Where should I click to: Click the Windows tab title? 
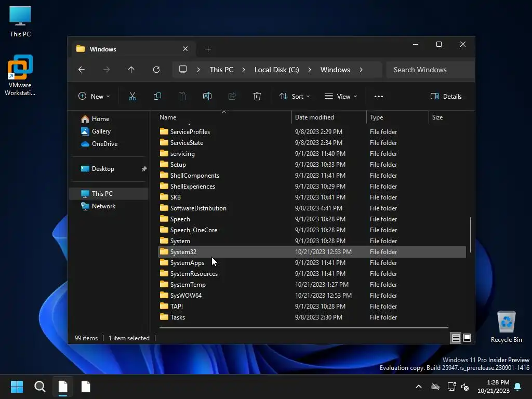(x=103, y=49)
